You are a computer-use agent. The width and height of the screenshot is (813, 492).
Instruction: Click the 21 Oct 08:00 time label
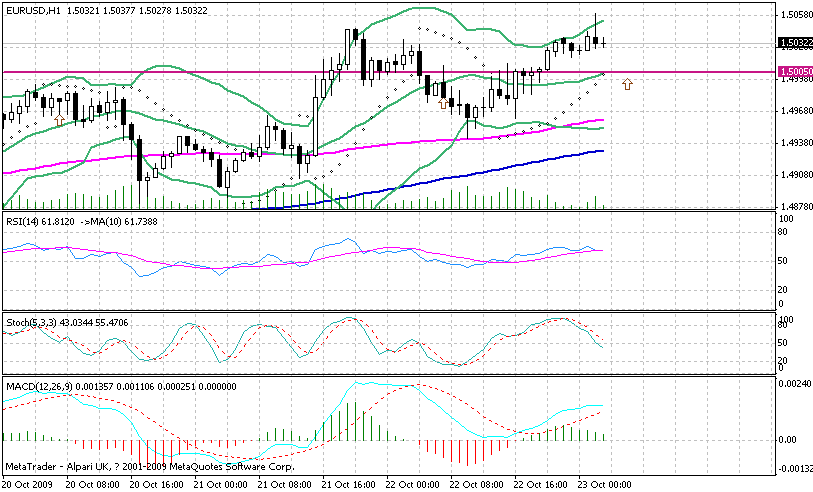click(285, 485)
